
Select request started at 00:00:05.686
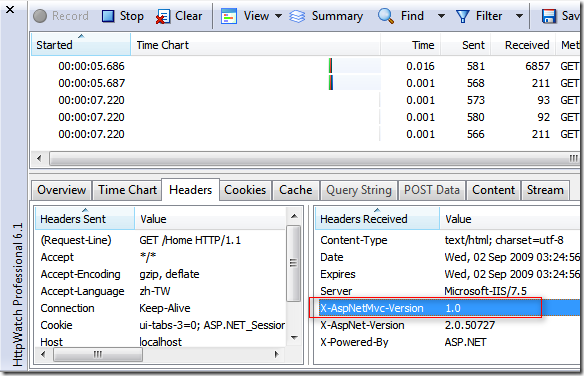305,66
